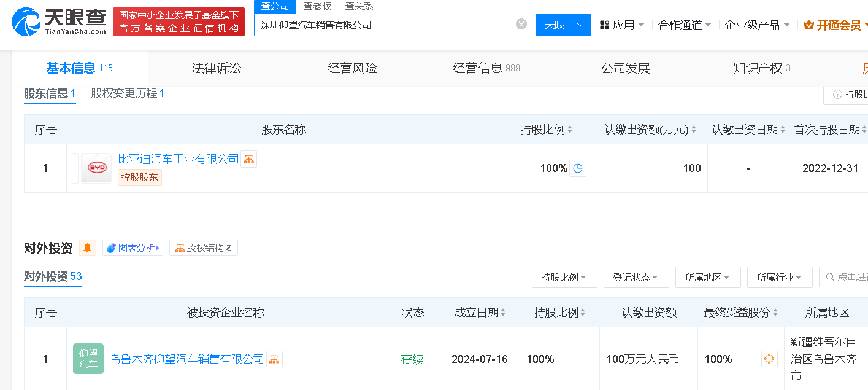The image size is (868, 390).
Task: Open equity structure icon next to 比亚迪汽车工业有限公司
Action: (248, 159)
